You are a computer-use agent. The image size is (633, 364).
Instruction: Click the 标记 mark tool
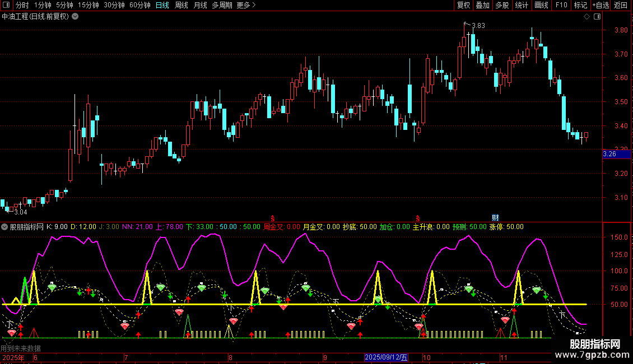coord(580,6)
